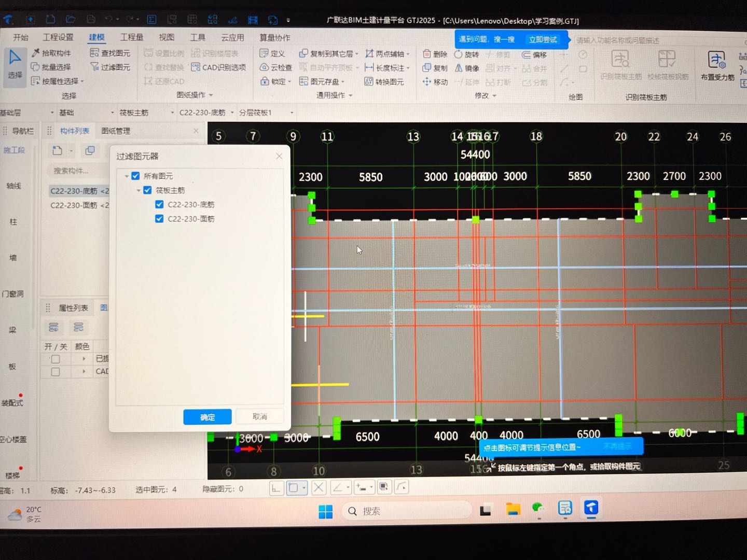Select the 旋转 rotate tool
The width and height of the screenshot is (747, 560).
pyautogui.click(x=466, y=54)
